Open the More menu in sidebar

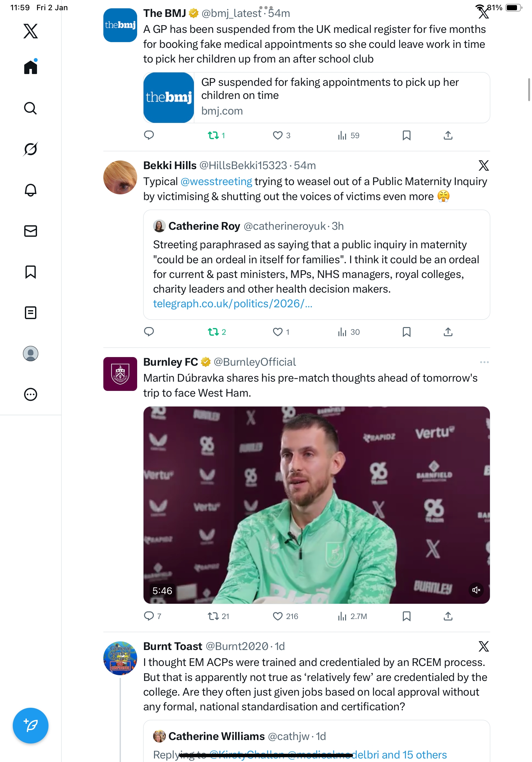31,394
